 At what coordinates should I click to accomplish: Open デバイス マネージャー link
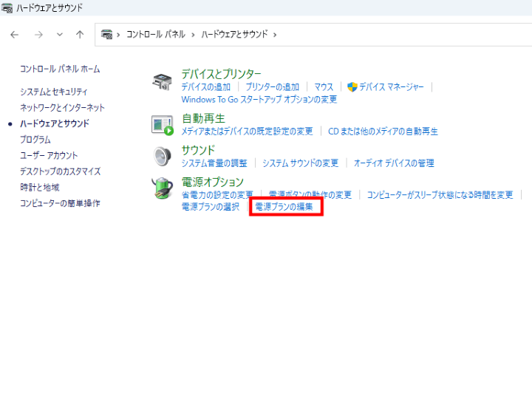click(391, 87)
